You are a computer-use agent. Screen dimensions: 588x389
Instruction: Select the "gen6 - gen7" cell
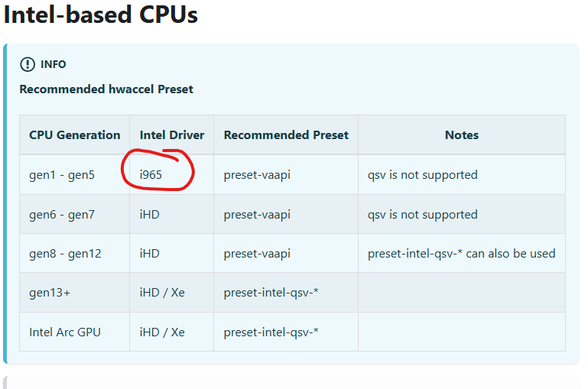click(x=62, y=215)
